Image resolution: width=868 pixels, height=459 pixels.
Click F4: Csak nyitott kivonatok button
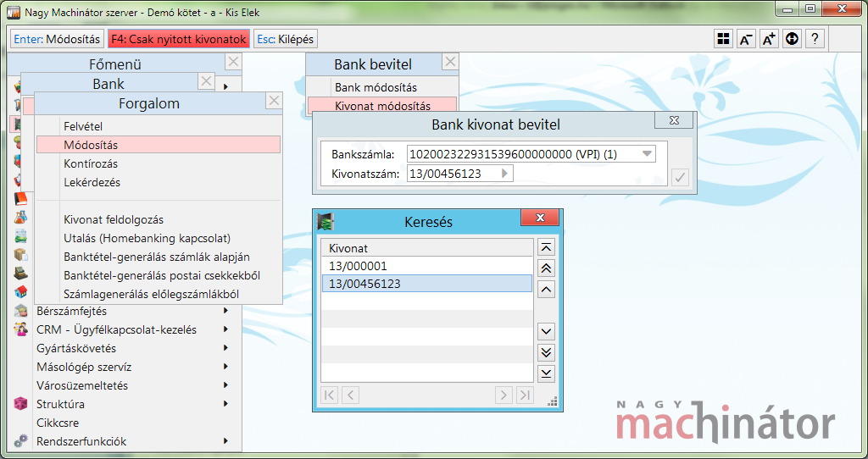click(179, 39)
